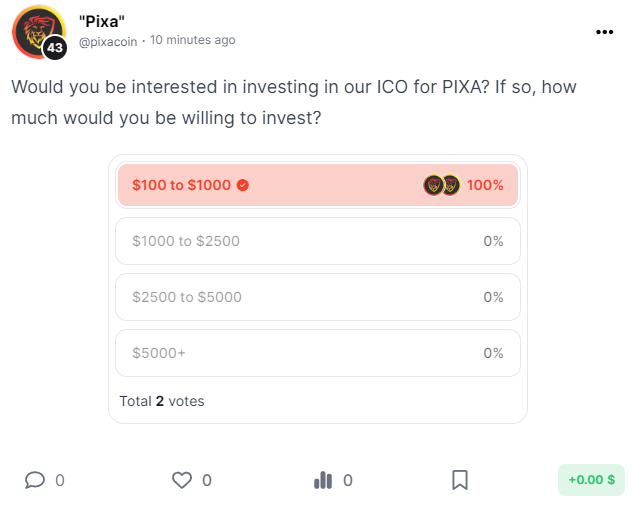Click the second voter avatar in poll
Viewport: 632px width, 508px height.
(x=450, y=185)
